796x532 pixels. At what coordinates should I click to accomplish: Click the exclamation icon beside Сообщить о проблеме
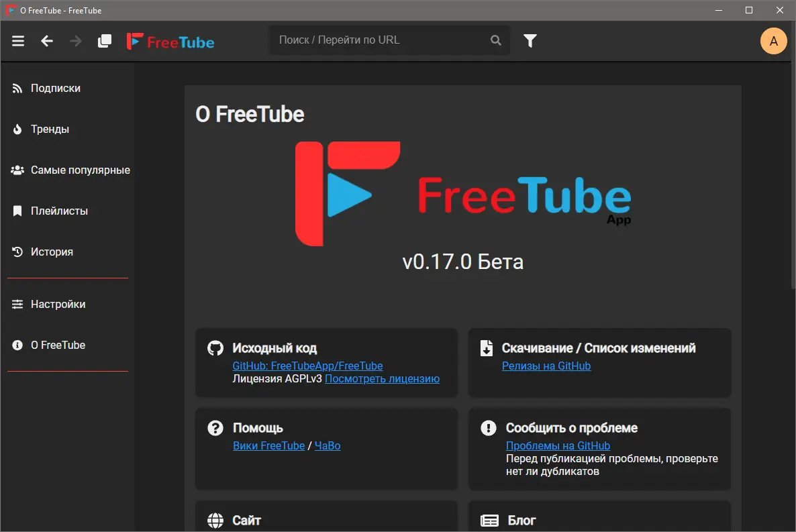click(489, 428)
